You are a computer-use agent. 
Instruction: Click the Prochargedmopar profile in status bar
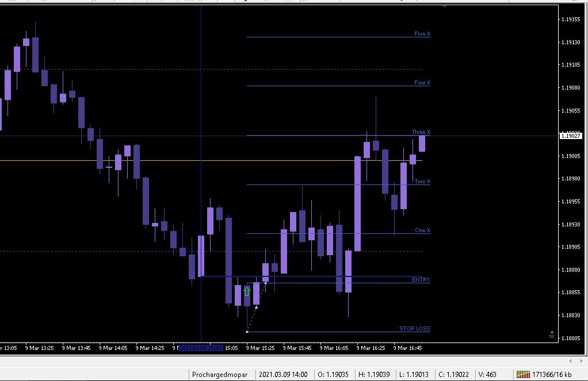[x=220, y=375]
